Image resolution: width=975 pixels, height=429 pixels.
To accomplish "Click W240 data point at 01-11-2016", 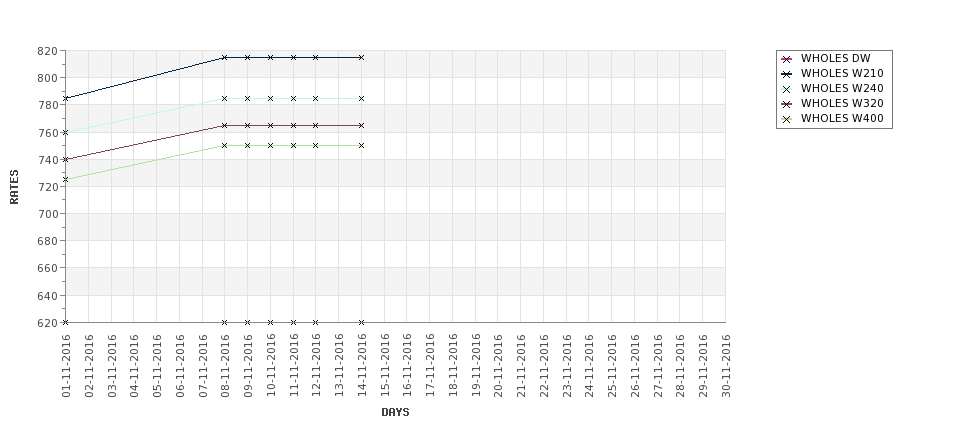I will pos(65,132).
